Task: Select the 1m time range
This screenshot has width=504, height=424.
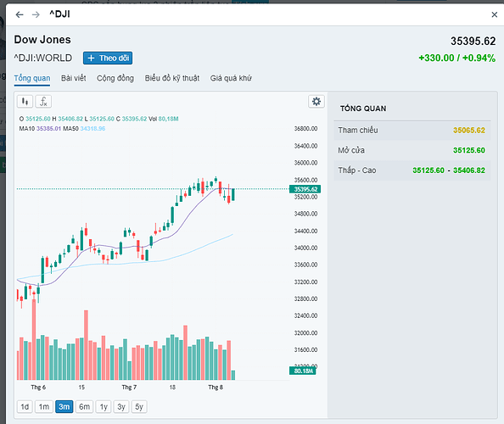Action: [x=44, y=407]
